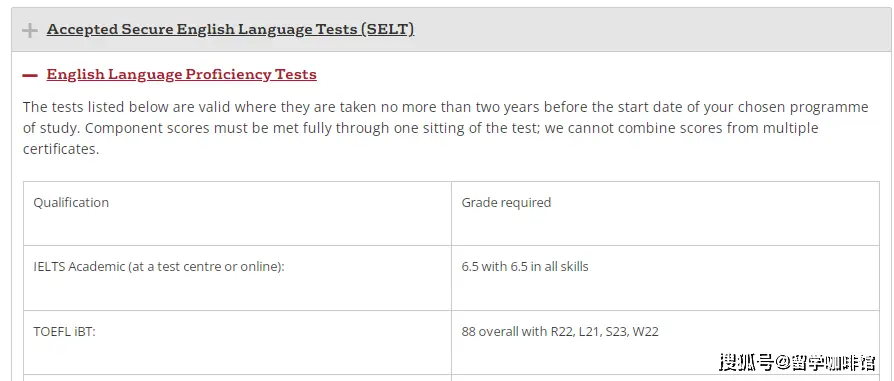Click the partially visible row below TOEFL iBT

pyautogui.click(x=452, y=378)
